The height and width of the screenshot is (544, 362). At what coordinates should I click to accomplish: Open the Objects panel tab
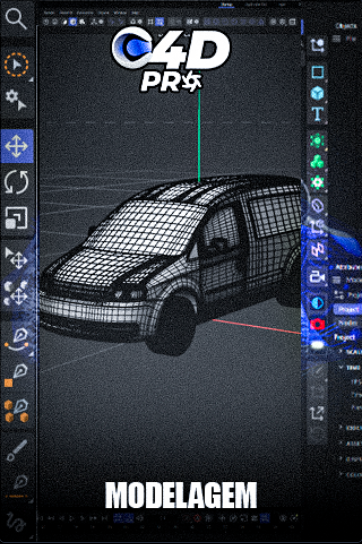click(x=346, y=26)
